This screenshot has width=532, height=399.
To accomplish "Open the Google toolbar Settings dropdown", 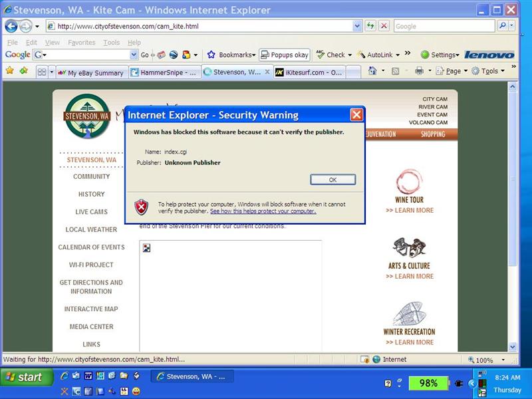I will 440,55.
